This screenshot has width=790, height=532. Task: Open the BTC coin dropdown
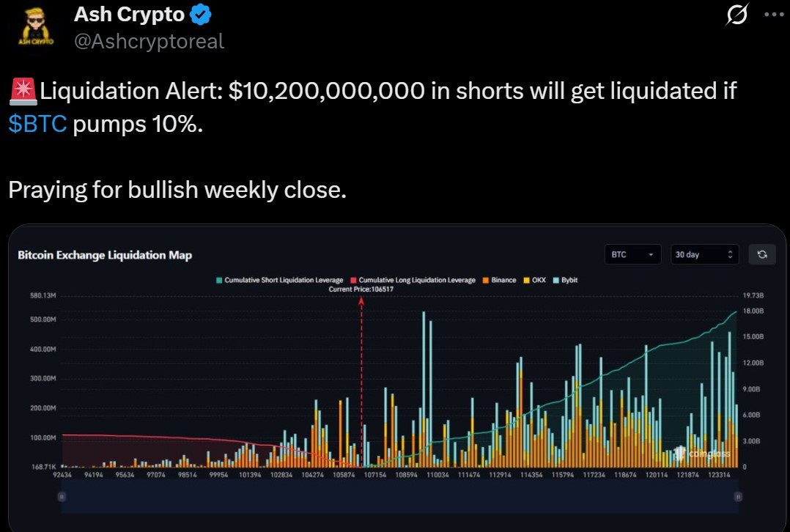tap(632, 254)
